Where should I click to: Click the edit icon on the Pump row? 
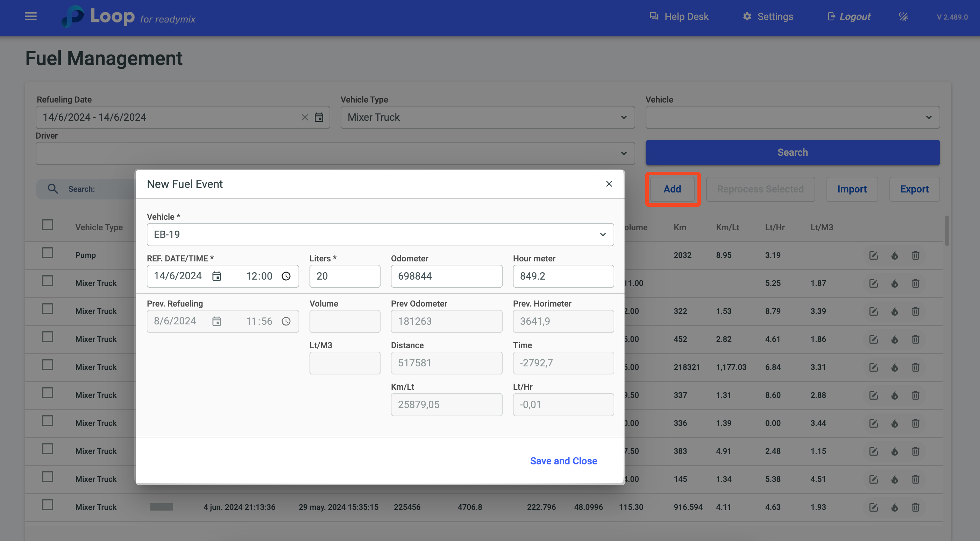(873, 255)
